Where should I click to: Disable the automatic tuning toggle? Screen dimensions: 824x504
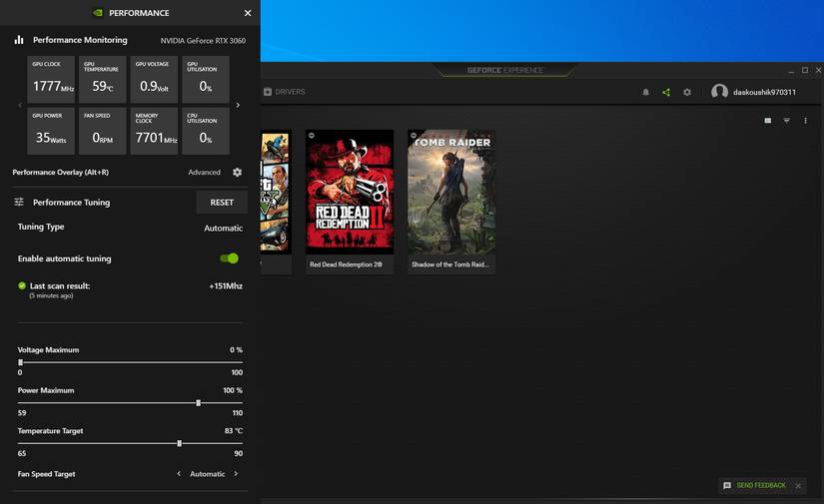tap(230, 258)
